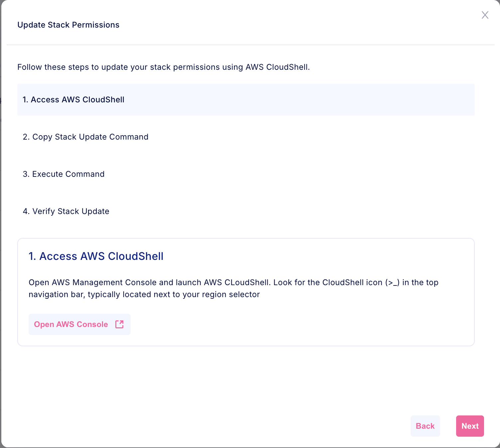Click the pink Next button
500x448 pixels.
coord(470,426)
